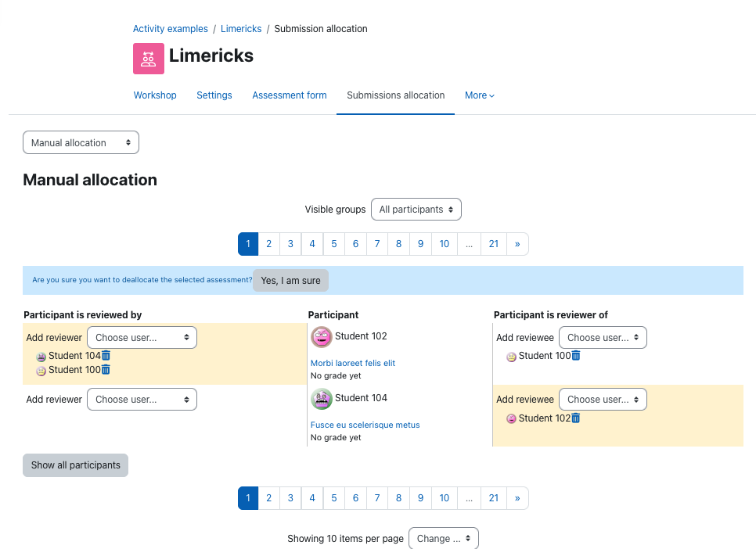756x549 pixels.
Task: Click Show all participants button
Action: click(76, 465)
